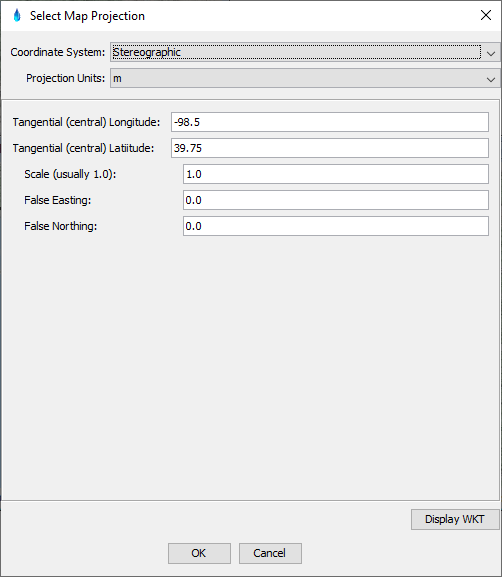Image resolution: width=502 pixels, height=577 pixels.
Task: Open the Projection Units combo box showing m
Action: click(x=305, y=78)
